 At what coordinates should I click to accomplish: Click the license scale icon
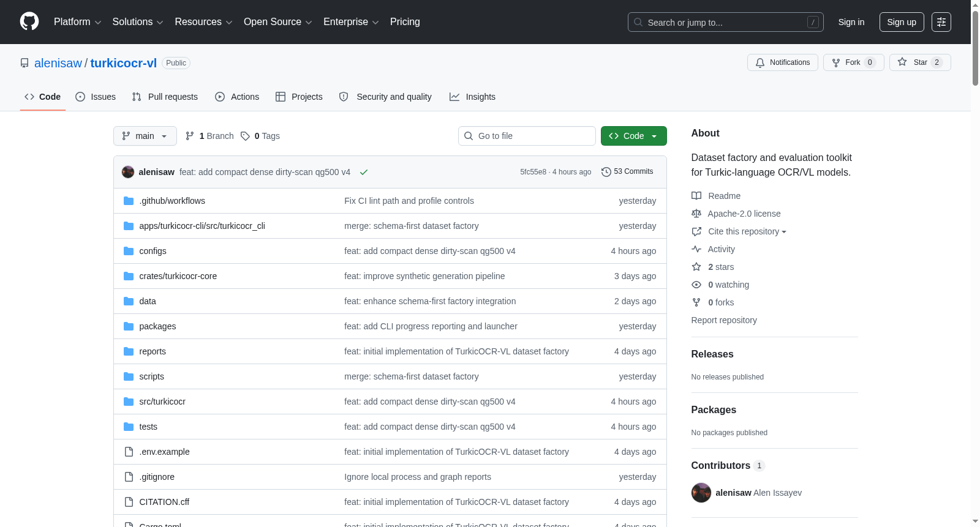coord(696,214)
